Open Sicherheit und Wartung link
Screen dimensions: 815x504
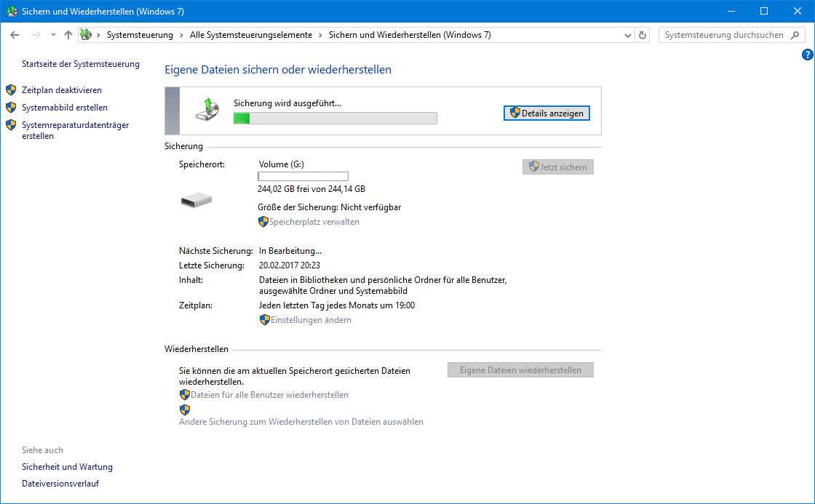pyautogui.click(x=67, y=467)
